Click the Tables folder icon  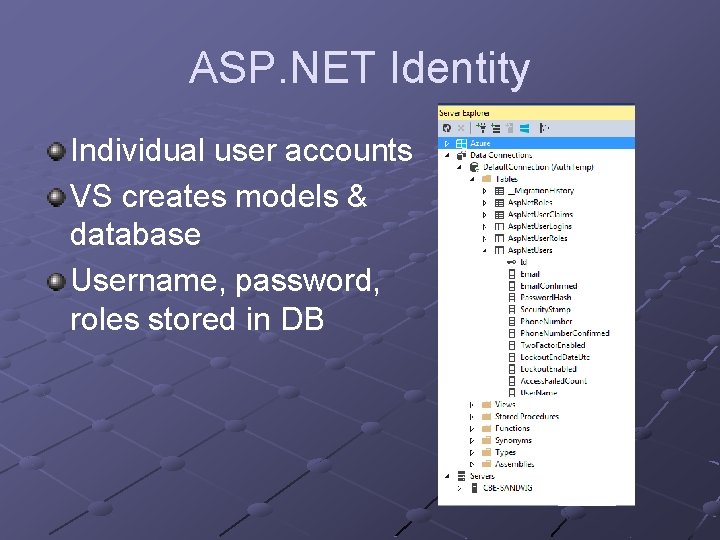pos(487,179)
